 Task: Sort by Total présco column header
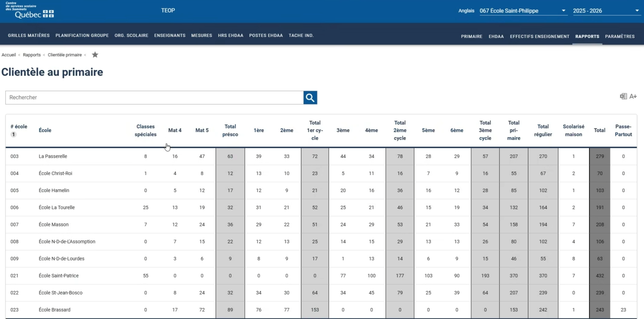coord(230,130)
